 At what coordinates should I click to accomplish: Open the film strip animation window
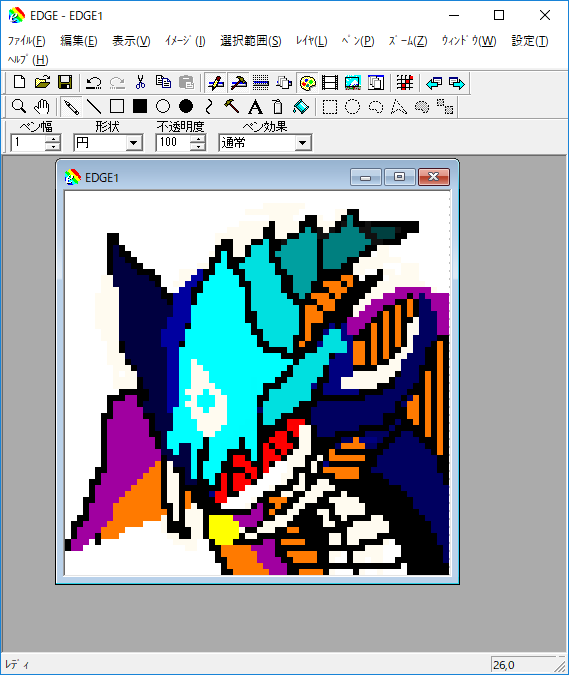pos(330,82)
